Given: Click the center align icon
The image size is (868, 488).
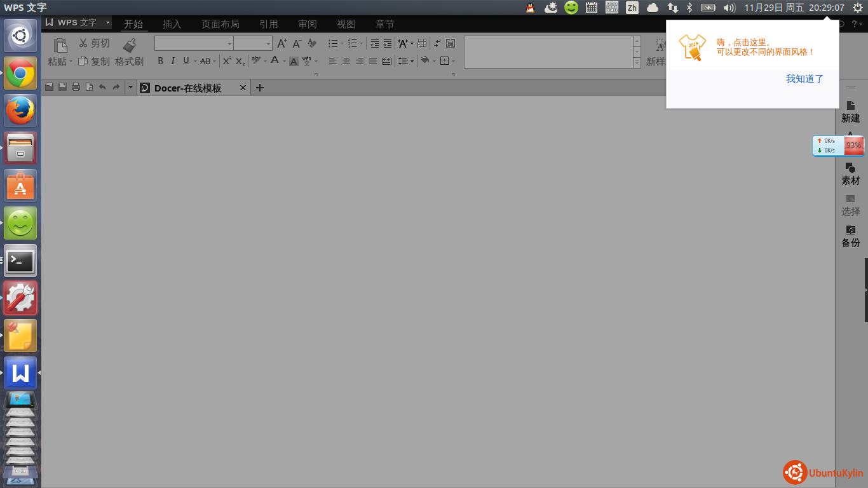Looking at the screenshot, I should tap(346, 61).
